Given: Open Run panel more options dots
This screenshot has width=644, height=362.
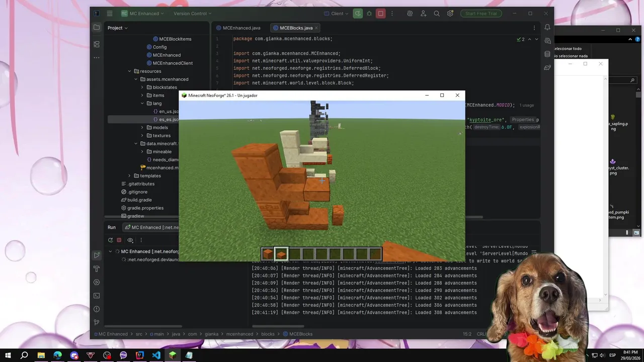Looking at the screenshot, I should (x=141, y=240).
